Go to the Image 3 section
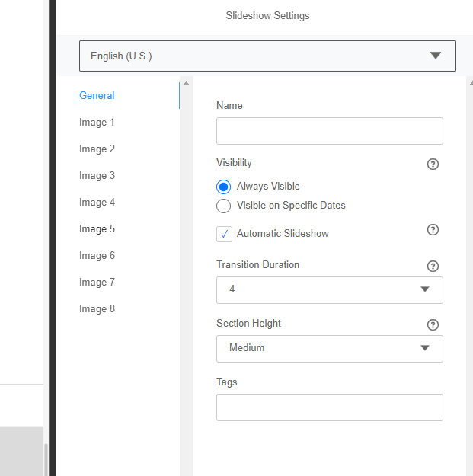Screen dimensions: 473x476 tap(97, 176)
